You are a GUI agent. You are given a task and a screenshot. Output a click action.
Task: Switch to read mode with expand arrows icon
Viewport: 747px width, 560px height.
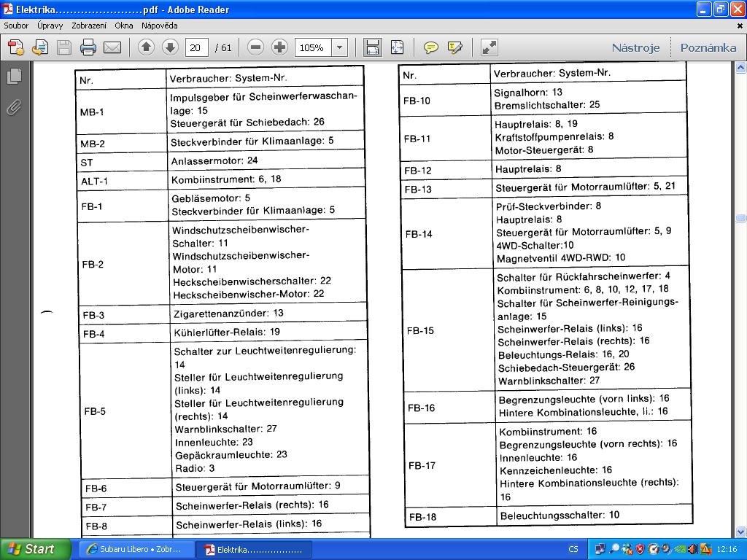(x=489, y=47)
